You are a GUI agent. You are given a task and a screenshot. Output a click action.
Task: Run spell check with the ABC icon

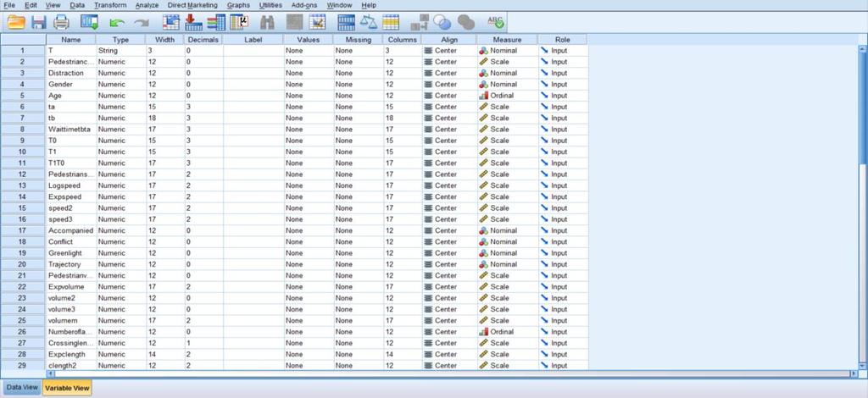coord(495,22)
